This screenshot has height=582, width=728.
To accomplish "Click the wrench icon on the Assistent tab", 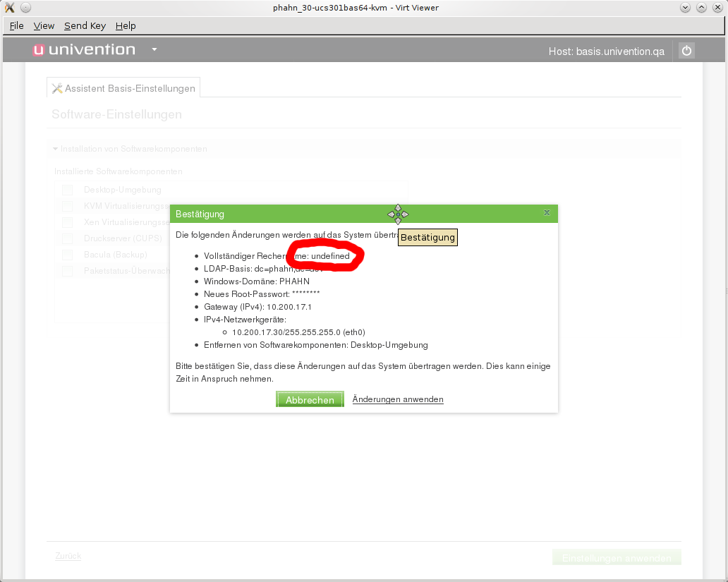I will point(58,88).
